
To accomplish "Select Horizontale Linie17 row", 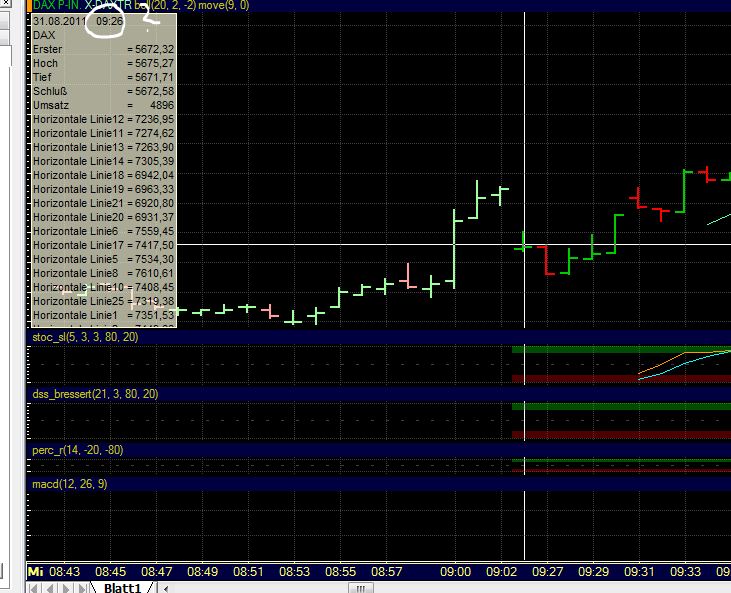I will pyautogui.click(x=103, y=245).
